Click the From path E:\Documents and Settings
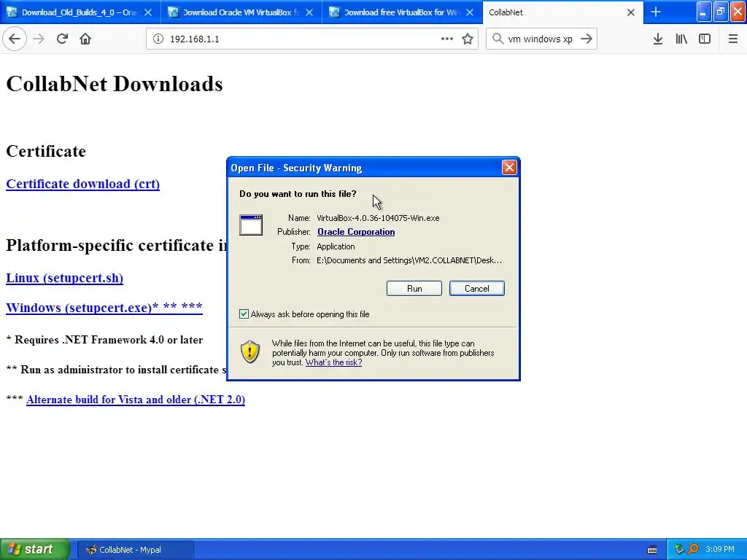This screenshot has width=747, height=560. 409,260
